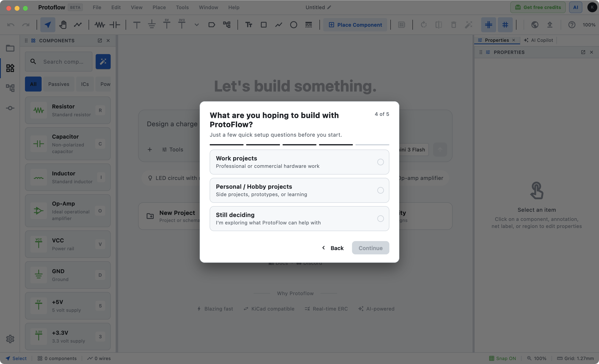Click the redo arrow
The height and width of the screenshot is (364, 599).
pyautogui.click(x=26, y=25)
